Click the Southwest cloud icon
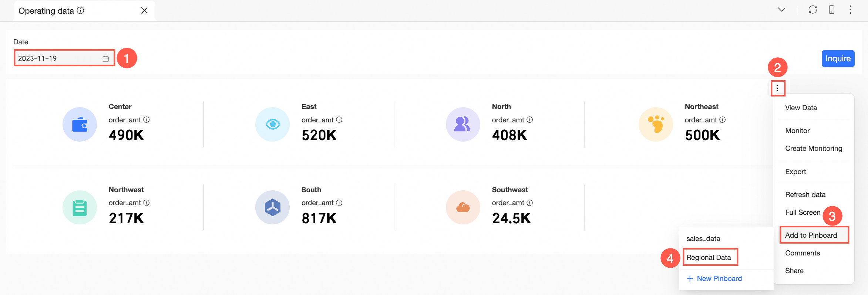868x295 pixels. [463, 207]
